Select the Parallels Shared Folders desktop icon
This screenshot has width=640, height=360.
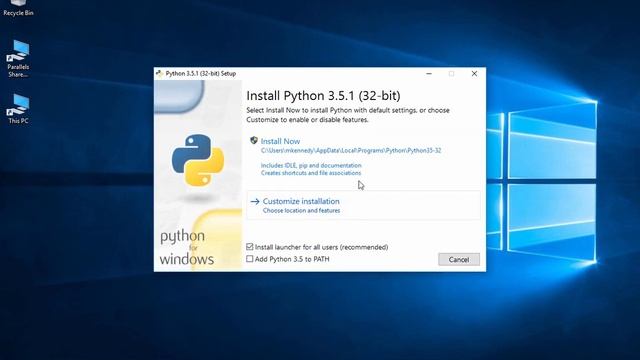click(x=18, y=59)
